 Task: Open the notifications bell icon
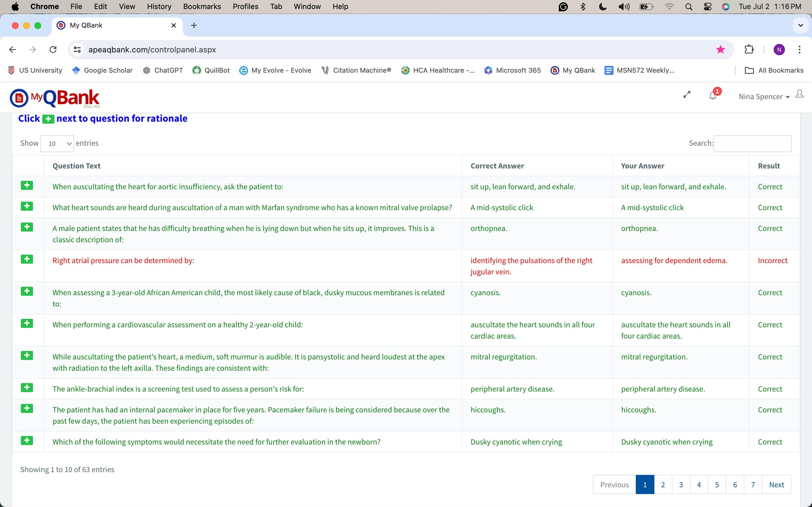click(713, 96)
